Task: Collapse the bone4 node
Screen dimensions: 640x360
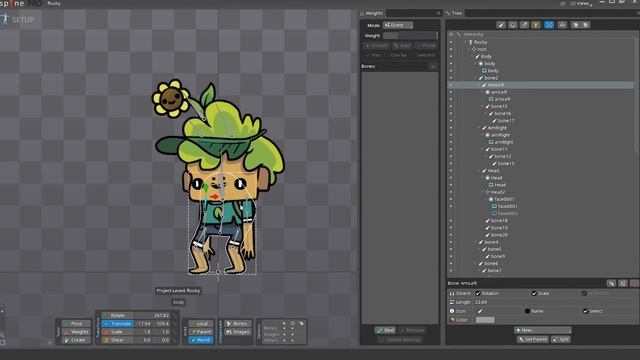Action: point(476,242)
